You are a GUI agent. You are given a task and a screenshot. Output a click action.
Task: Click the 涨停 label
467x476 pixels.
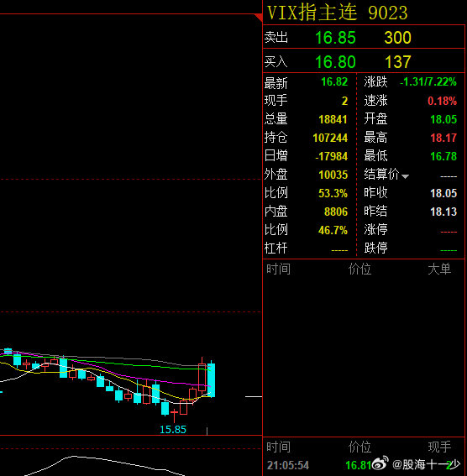375,230
